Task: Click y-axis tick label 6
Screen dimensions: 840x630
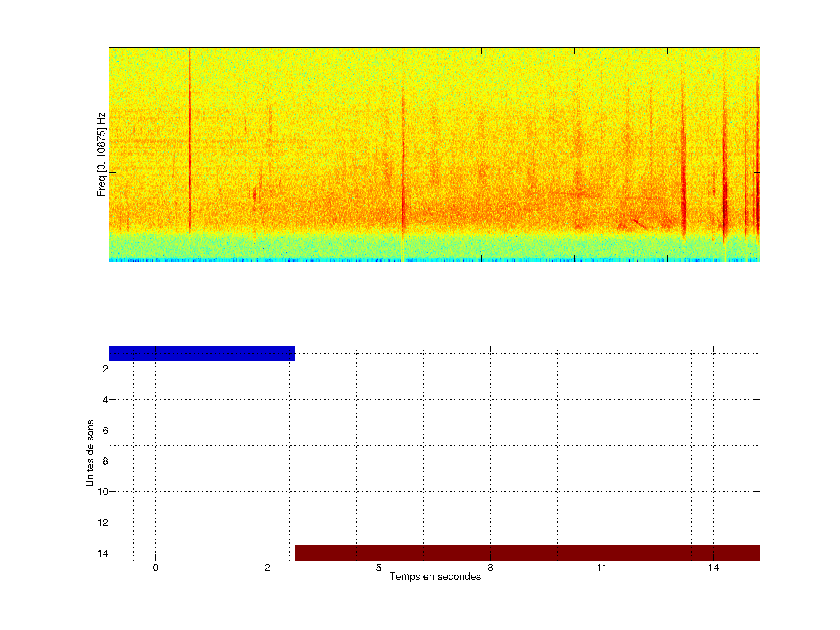Action: pyautogui.click(x=105, y=430)
